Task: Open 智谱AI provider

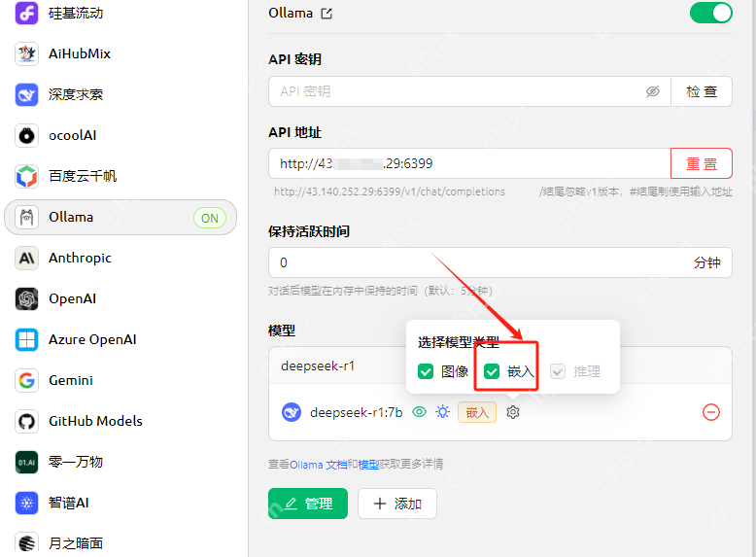Action: tap(120, 503)
